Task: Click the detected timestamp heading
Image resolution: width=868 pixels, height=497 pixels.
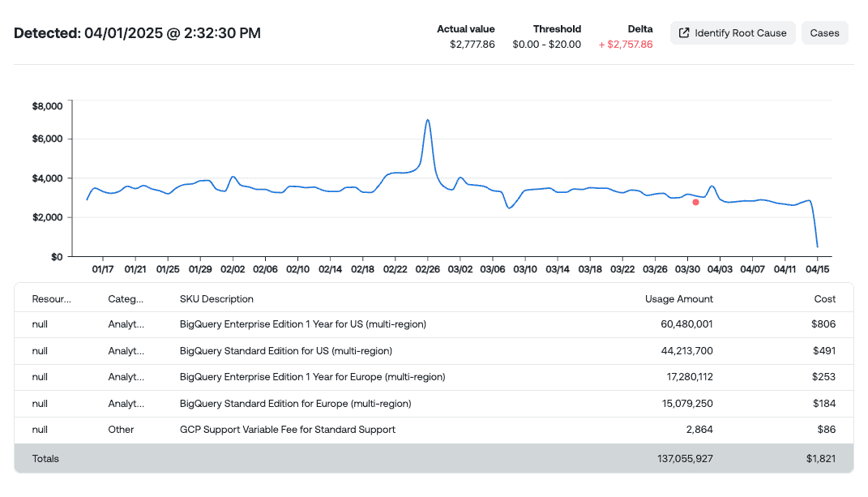Action: (136, 33)
